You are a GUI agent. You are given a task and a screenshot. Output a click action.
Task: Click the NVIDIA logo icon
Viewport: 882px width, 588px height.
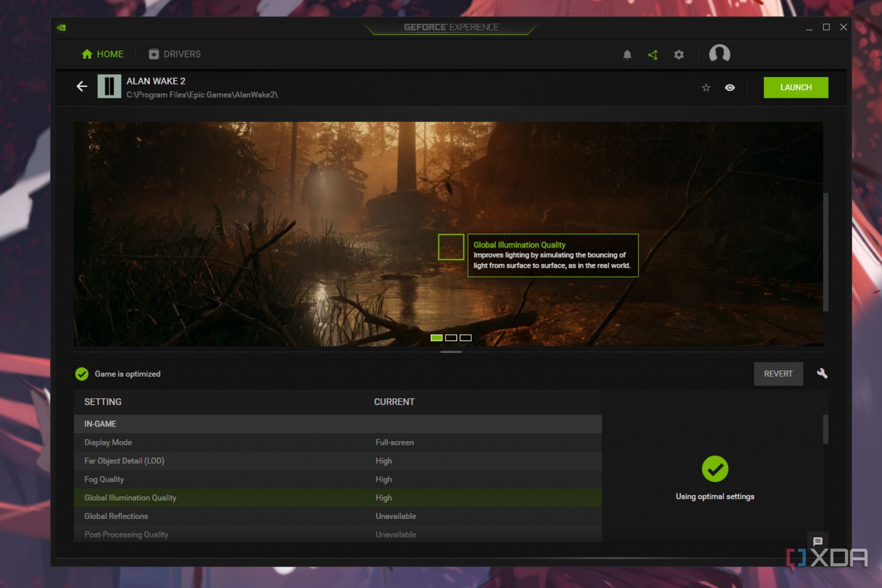point(61,28)
